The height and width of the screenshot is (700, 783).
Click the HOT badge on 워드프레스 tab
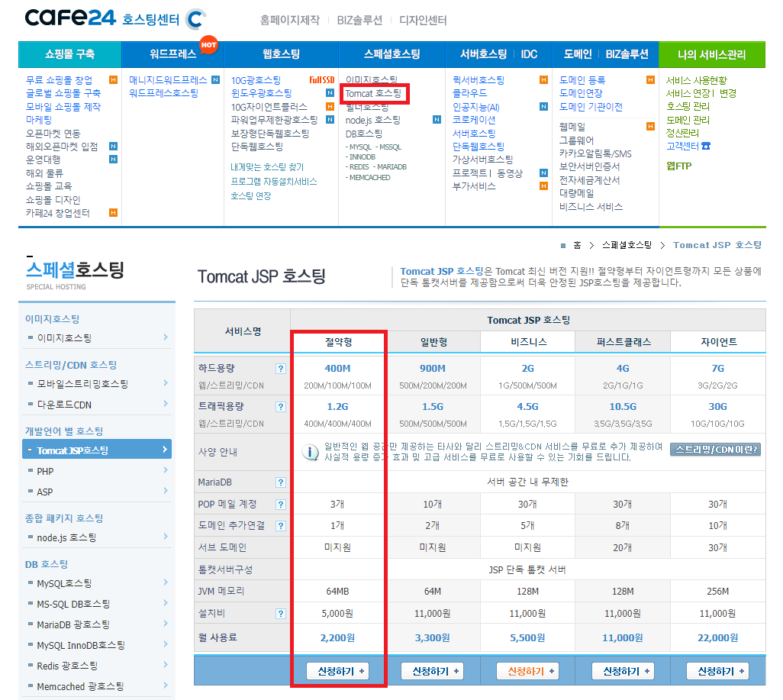[208, 45]
